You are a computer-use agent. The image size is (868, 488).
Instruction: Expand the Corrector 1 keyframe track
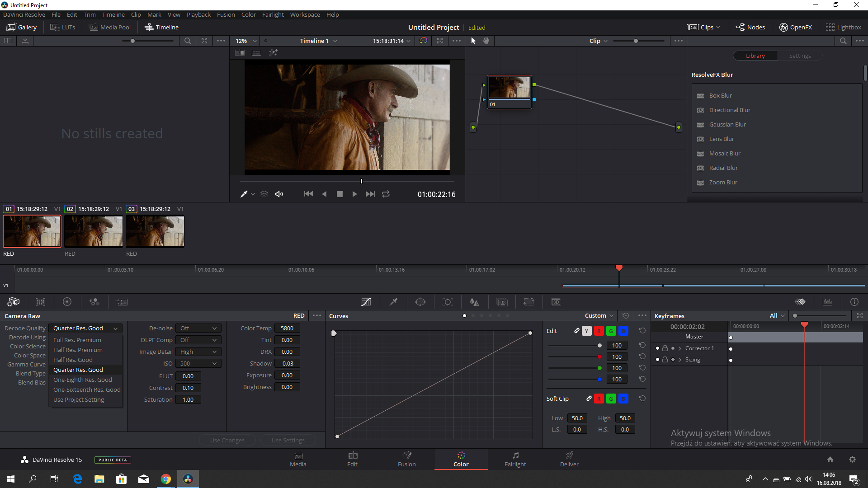pyautogui.click(x=680, y=348)
